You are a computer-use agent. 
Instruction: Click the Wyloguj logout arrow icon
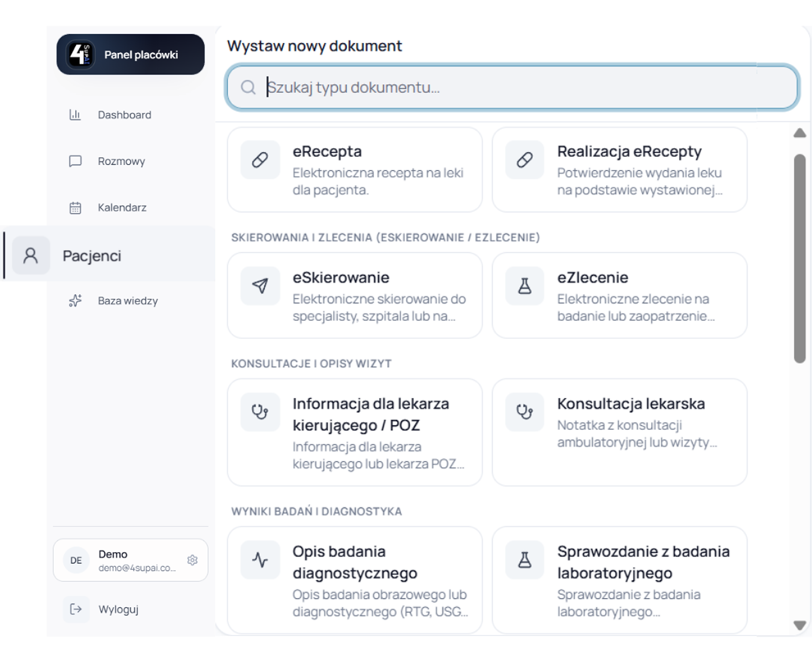click(x=76, y=609)
